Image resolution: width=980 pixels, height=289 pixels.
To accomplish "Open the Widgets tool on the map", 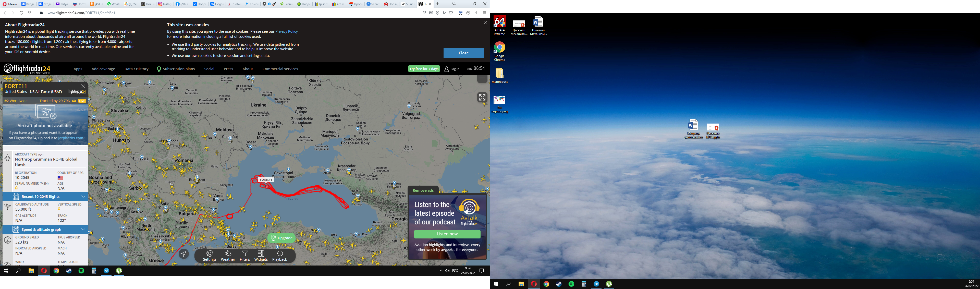I will point(261,256).
